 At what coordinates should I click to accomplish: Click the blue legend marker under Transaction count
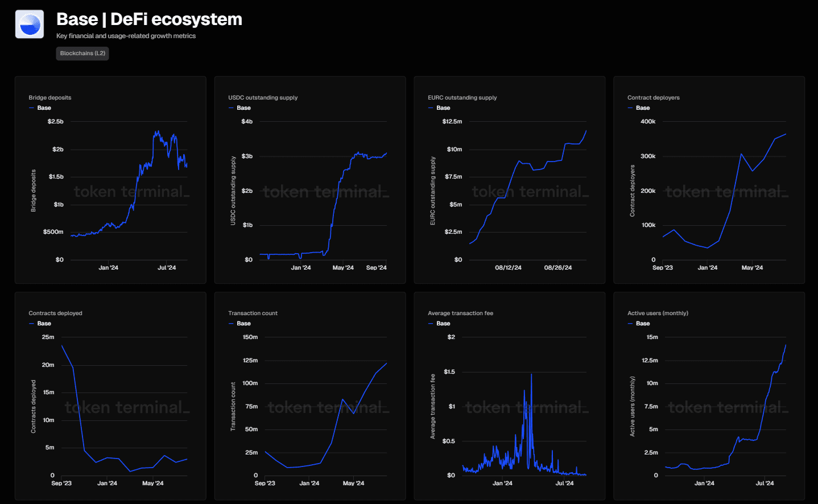click(231, 324)
